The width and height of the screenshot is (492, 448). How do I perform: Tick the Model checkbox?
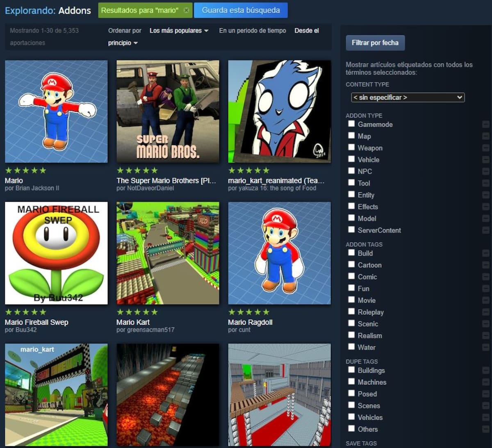click(x=351, y=218)
